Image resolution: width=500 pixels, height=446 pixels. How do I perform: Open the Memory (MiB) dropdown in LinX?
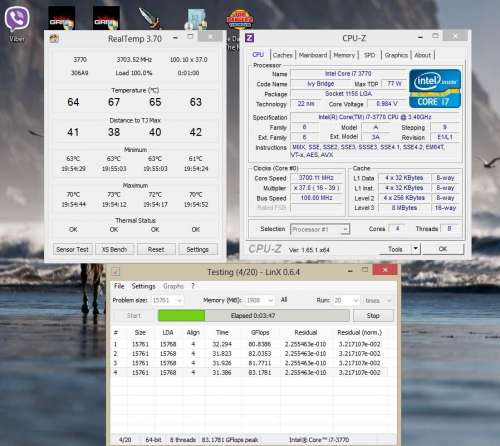(x=260, y=300)
